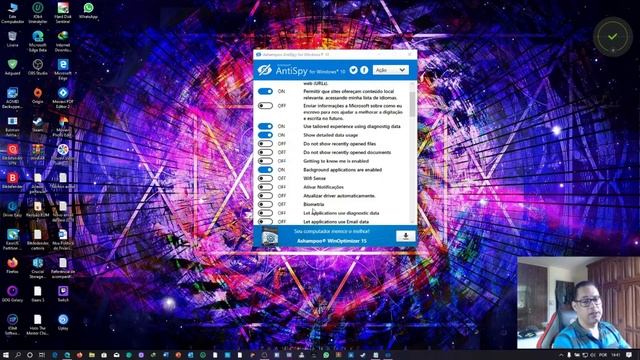Open Firefox desktop shortcut
The height and width of the screenshot is (360, 640).
coord(12,265)
